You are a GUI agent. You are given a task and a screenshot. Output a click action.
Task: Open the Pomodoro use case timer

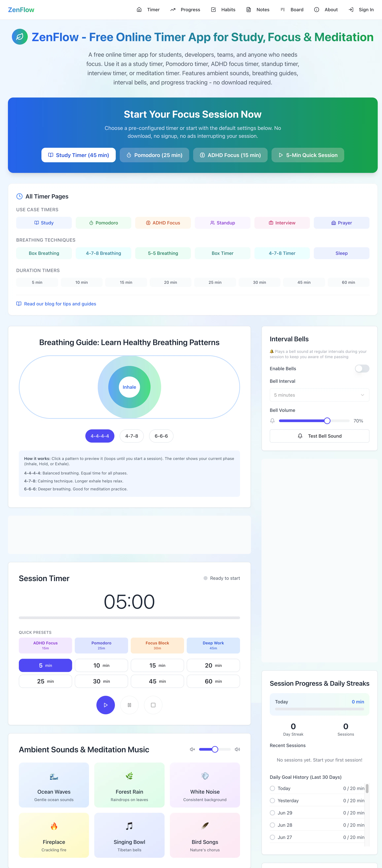pos(103,223)
